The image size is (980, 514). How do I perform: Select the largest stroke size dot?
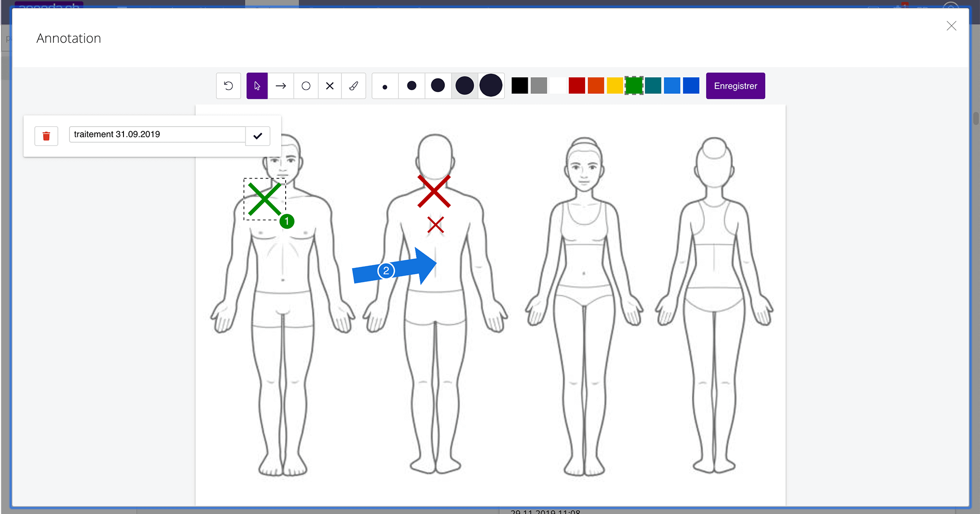pos(491,86)
